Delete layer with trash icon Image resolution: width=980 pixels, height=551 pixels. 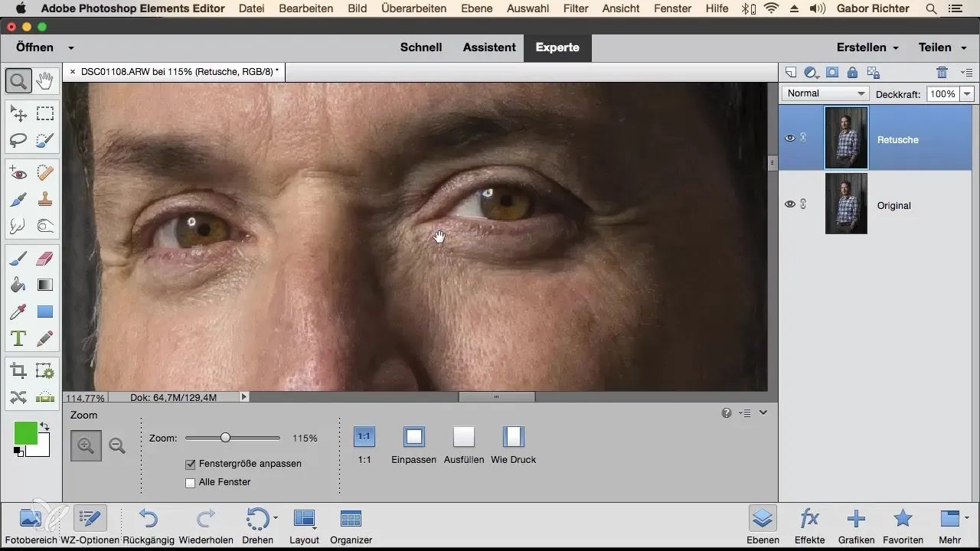pos(942,73)
